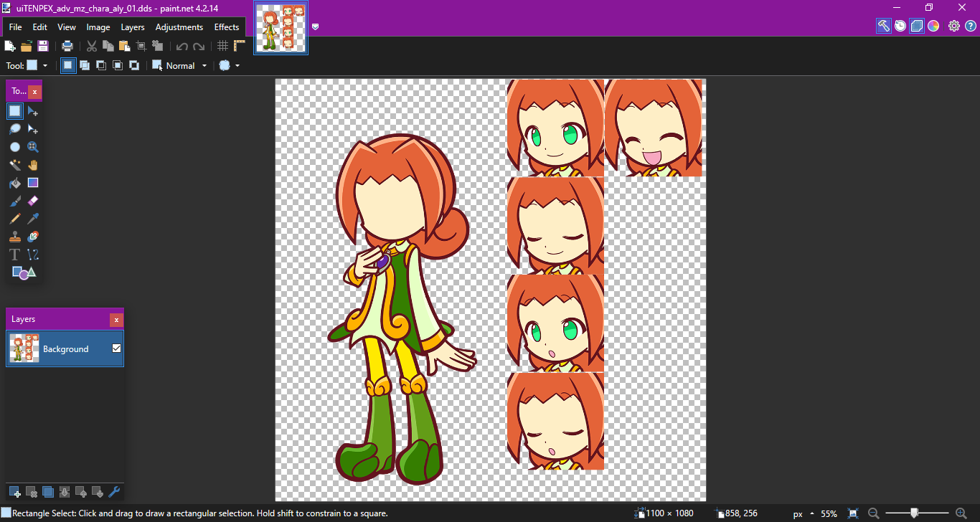Open the Edit menu

(39, 27)
